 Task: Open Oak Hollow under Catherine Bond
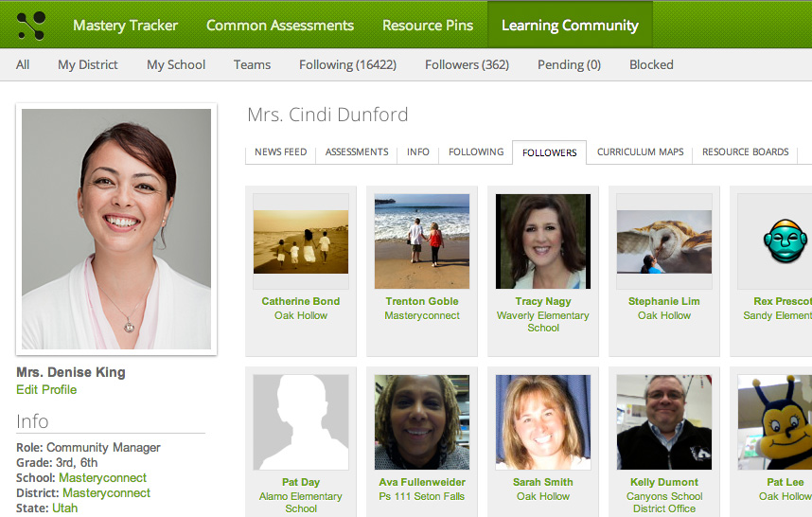click(301, 315)
